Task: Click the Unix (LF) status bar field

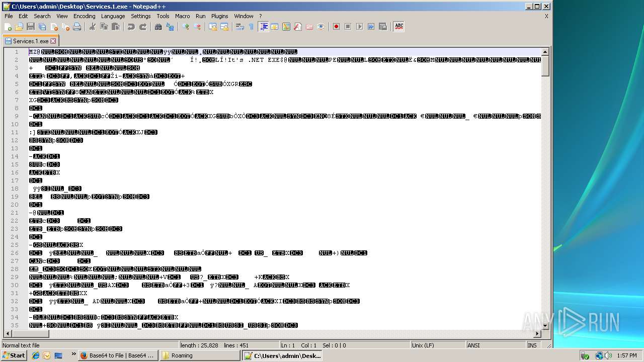Action: pos(438,345)
